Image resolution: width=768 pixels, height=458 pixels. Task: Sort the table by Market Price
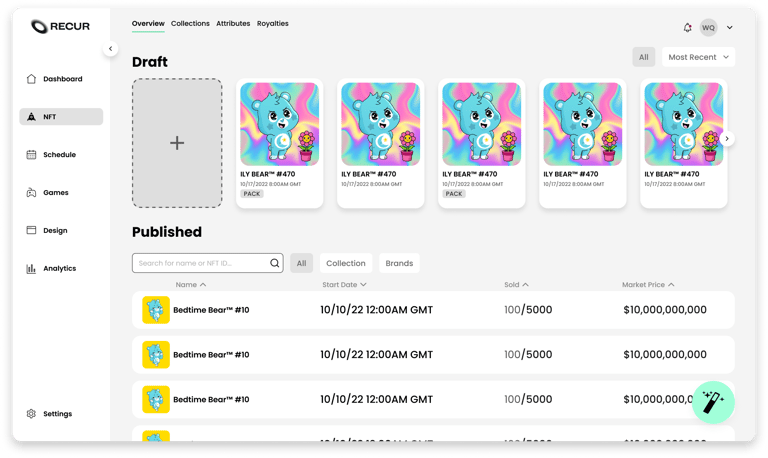pyautogui.click(x=648, y=285)
